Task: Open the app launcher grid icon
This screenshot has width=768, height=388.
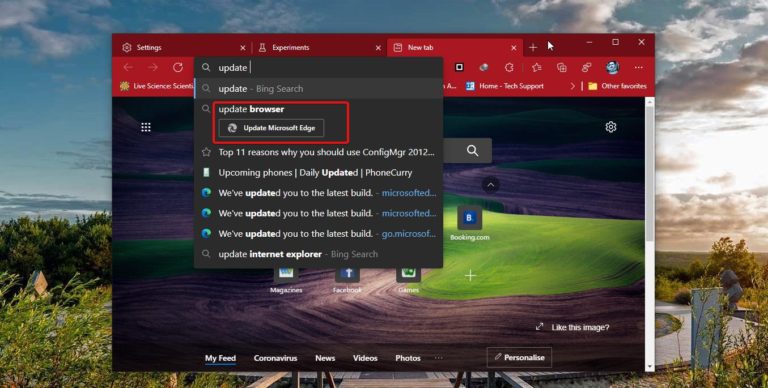Action: (146, 127)
